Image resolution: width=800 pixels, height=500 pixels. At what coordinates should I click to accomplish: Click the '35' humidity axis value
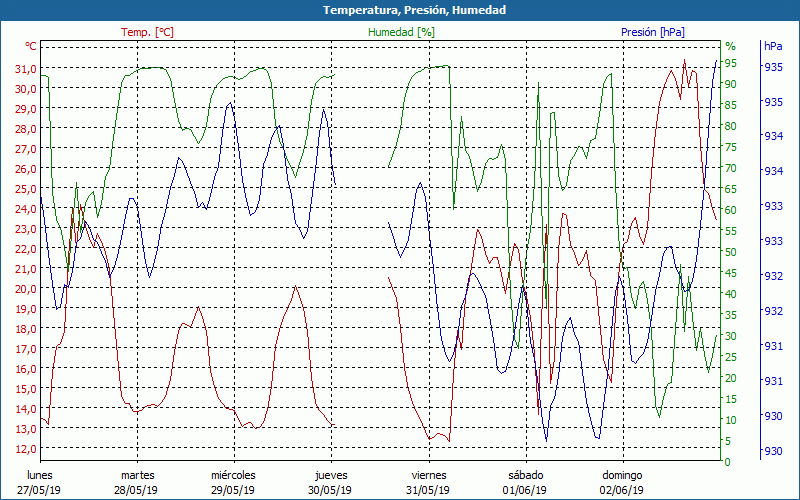pos(731,315)
